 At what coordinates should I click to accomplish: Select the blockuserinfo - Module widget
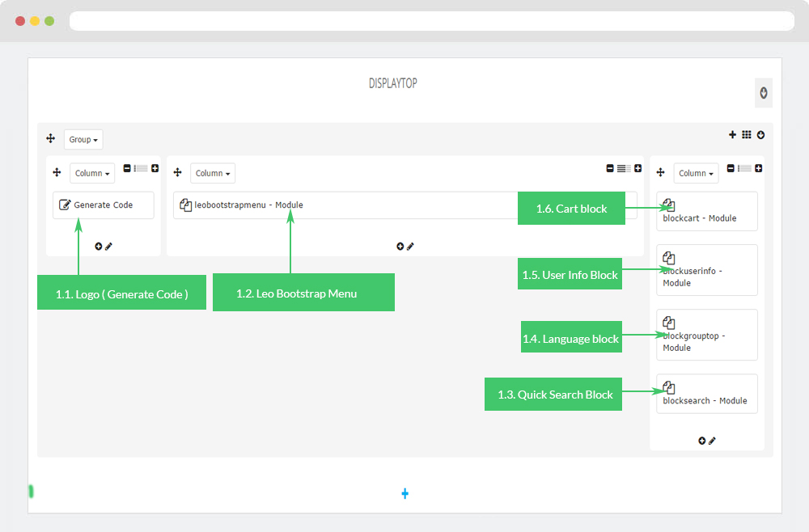coord(707,270)
